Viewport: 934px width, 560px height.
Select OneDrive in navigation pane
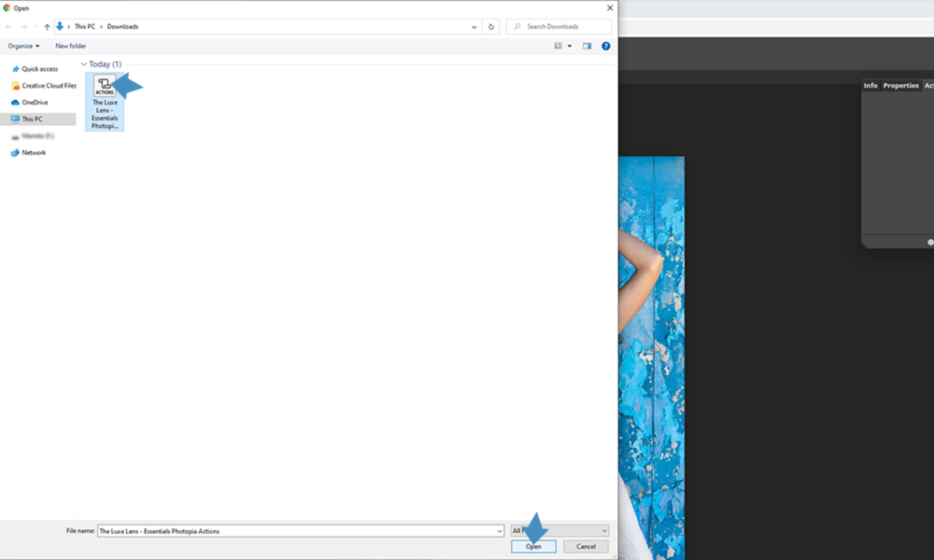[35, 103]
